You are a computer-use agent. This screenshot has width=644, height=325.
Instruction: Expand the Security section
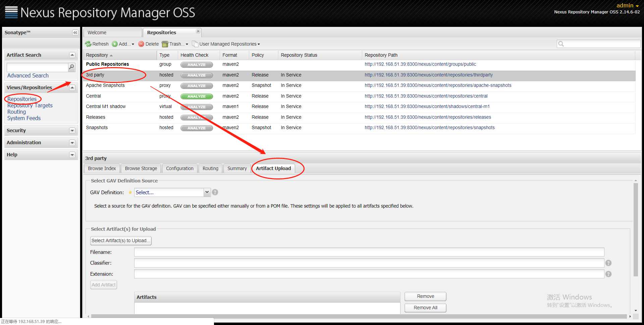(72, 130)
